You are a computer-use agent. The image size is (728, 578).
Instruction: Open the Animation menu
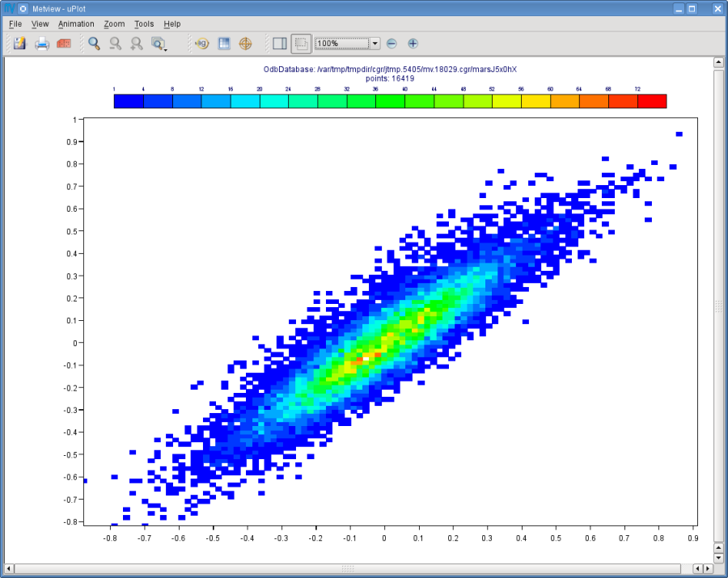click(x=76, y=23)
